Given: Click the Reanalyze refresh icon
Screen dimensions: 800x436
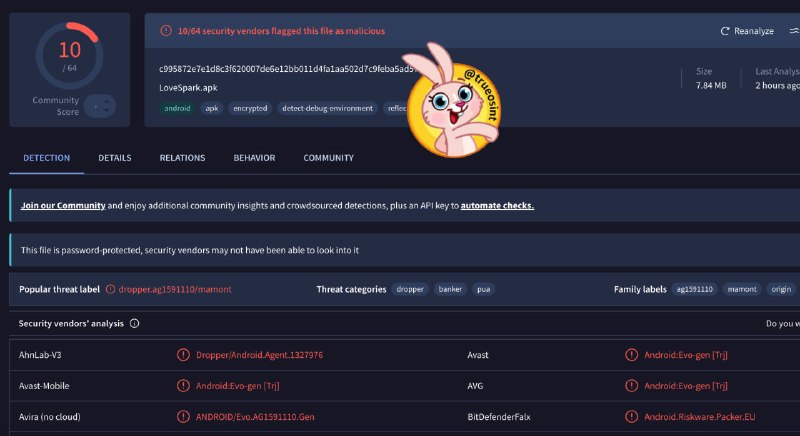Looking at the screenshot, I should (724, 31).
